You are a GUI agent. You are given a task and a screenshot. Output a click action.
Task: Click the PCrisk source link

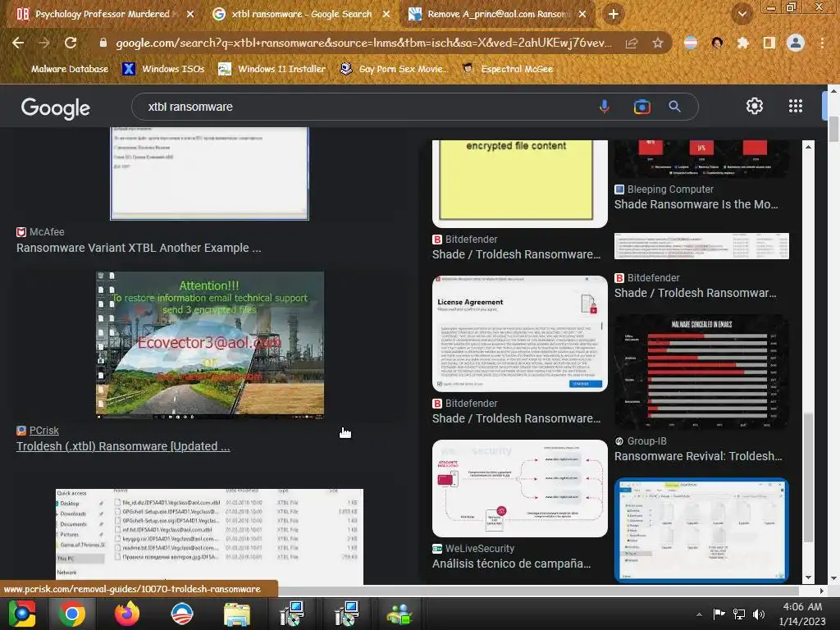44,430
